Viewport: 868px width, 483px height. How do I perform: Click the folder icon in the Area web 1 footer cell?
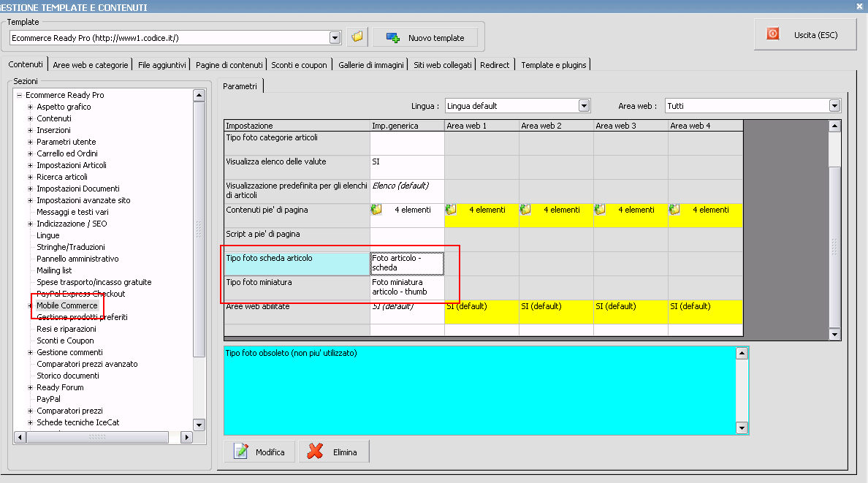click(452, 210)
